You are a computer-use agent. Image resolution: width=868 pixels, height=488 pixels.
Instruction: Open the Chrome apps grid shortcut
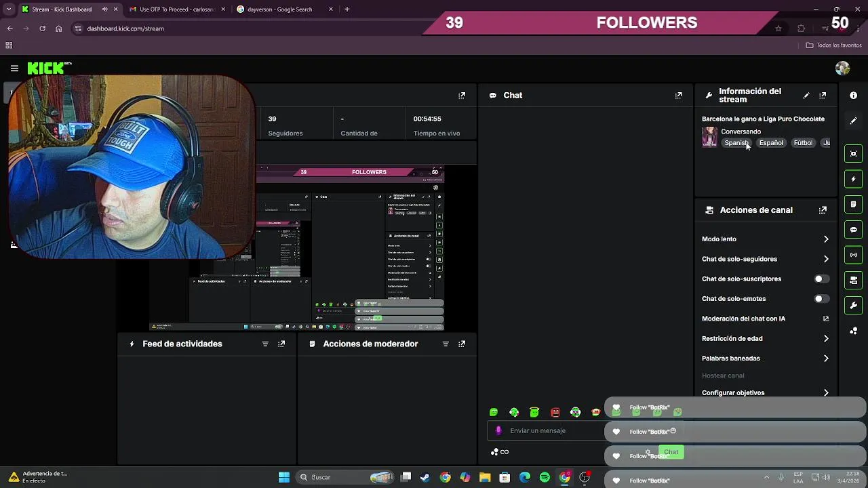click(x=9, y=45)
